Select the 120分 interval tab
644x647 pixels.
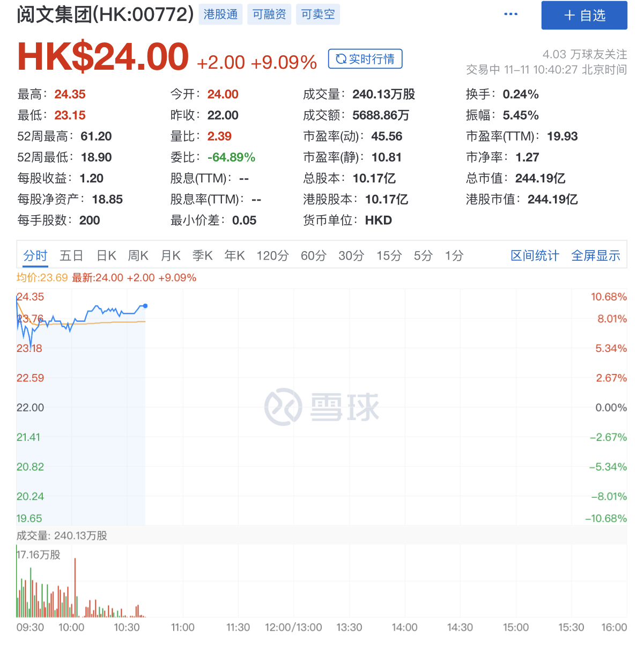pyautogui.click(x=272, y=256)
